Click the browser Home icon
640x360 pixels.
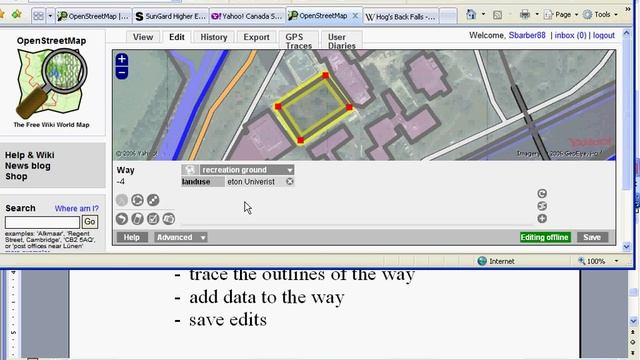471,15
